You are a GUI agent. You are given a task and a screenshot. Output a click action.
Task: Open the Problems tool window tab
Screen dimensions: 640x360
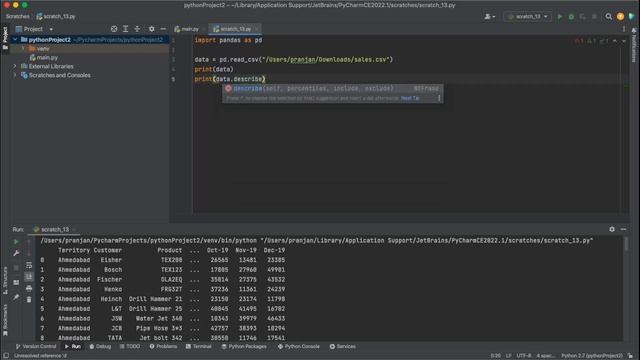(163, 347)
